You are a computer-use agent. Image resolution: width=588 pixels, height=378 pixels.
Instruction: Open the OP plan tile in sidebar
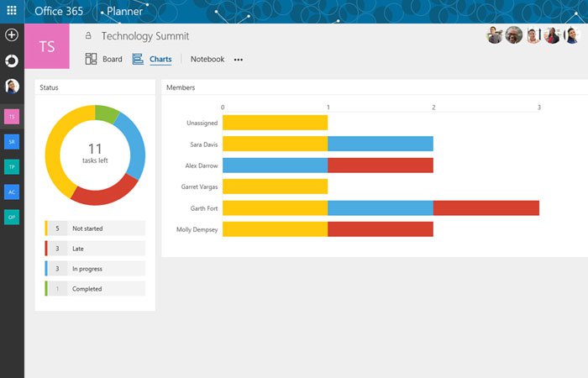coord(12,217)
